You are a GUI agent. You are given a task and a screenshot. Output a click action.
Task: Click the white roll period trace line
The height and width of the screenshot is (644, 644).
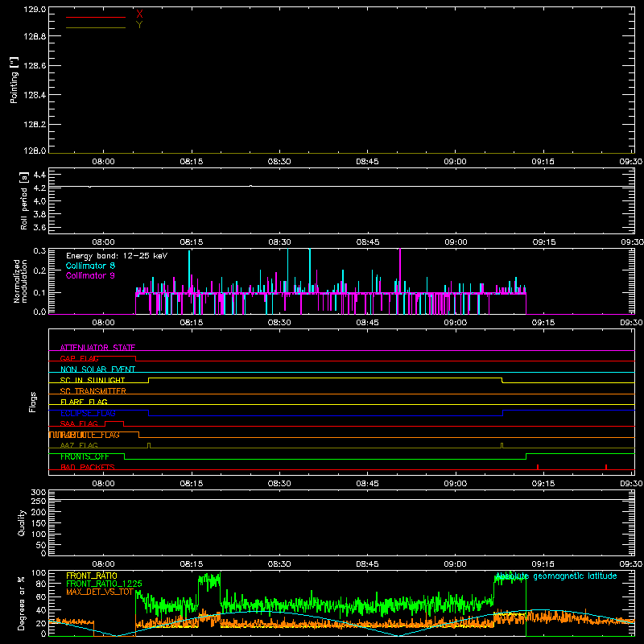(x=341, y=187)
